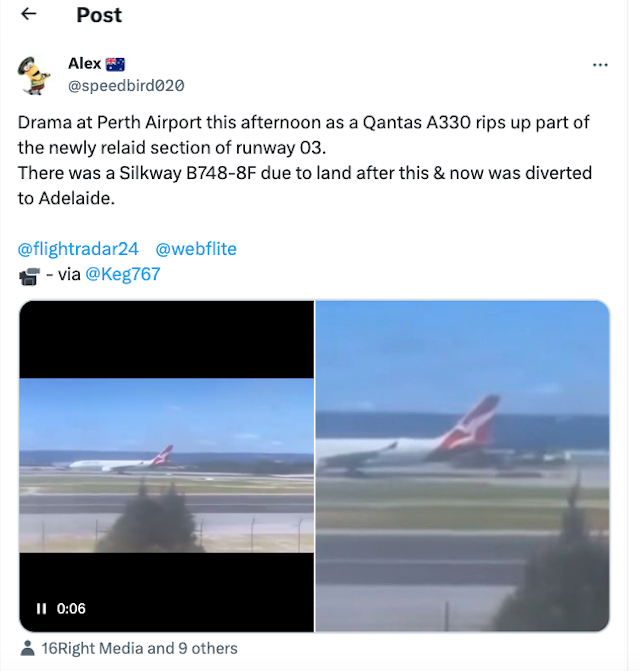The image size is (640, 671).
Task: Open the three-dot more options menu
Action: click(x=600, y=65)
